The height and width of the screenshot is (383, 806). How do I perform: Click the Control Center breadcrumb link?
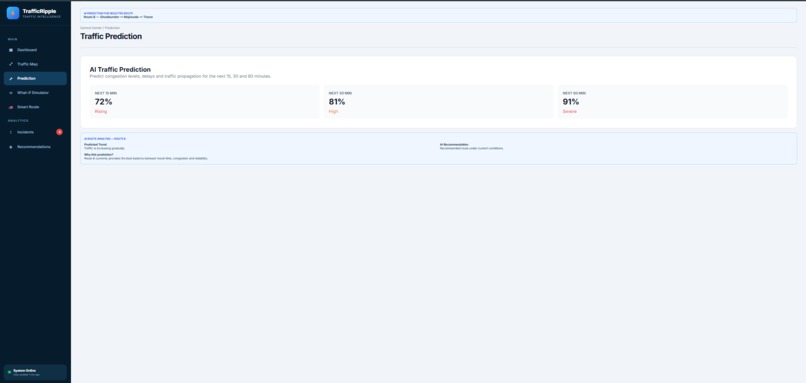click(x=91, y=27)
